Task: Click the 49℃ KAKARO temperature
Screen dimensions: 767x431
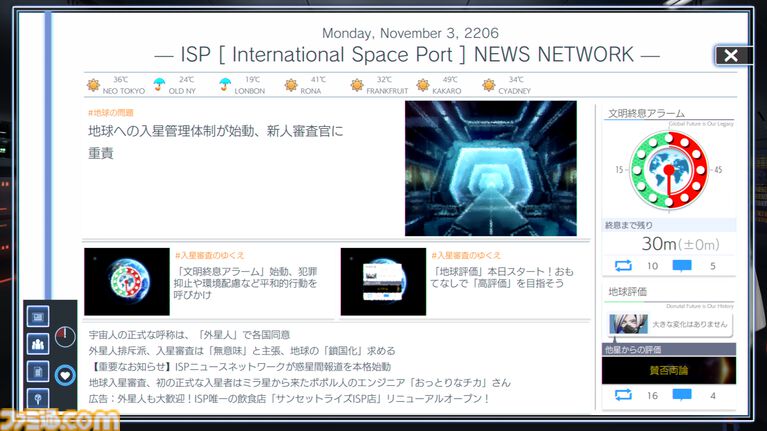Action: pos(450,80)
